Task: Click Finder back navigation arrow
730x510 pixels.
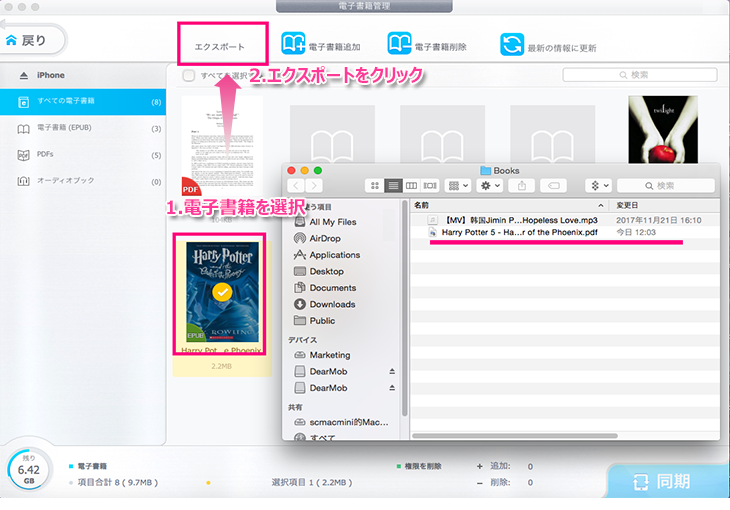Action: click(296, 186)
